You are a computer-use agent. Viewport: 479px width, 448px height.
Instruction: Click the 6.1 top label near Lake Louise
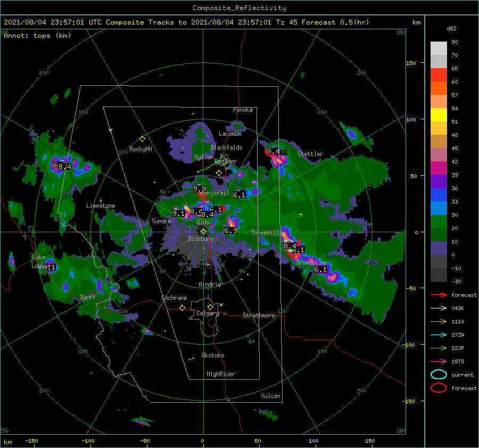click(50, 267)
